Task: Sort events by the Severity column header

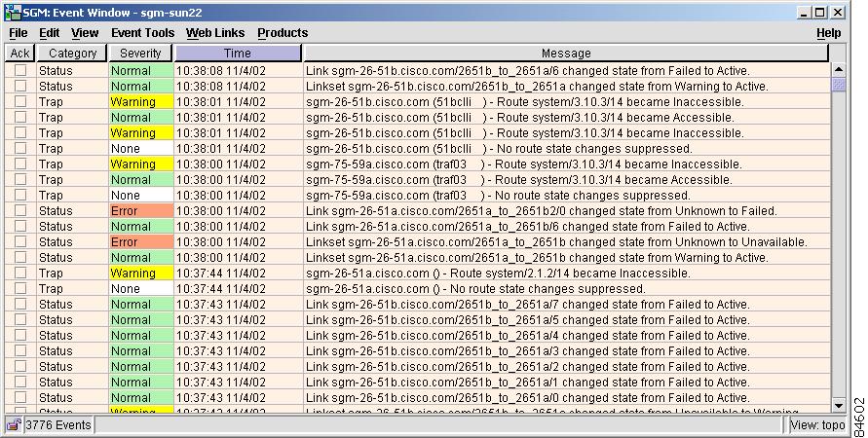Action: [x=140, y=54]
